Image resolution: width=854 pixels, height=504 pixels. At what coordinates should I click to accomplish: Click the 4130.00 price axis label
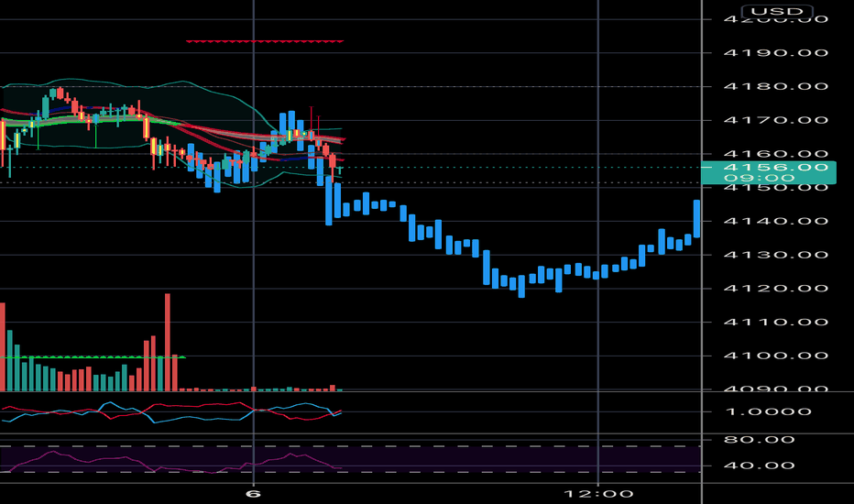(x=775, y=255)
